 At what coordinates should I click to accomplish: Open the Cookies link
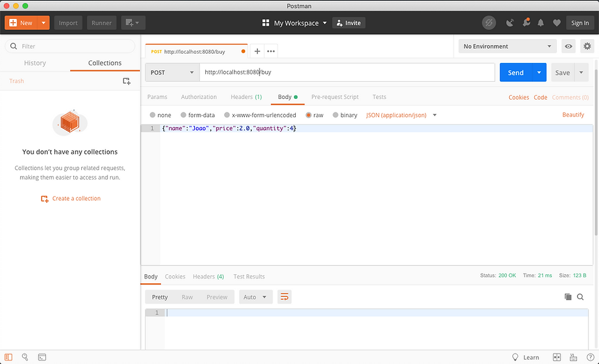518,97
